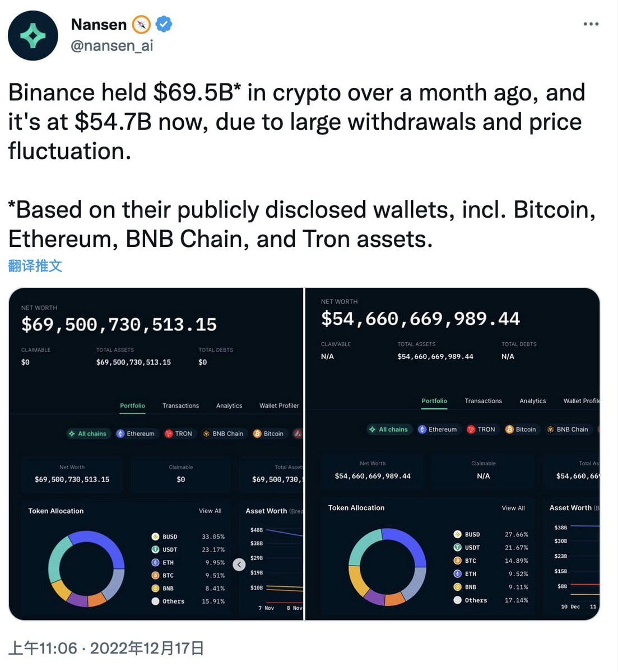This screenshot has height=672, width=618.
Task: Select the BNB Chain chip in left image
Action: pos(223,433)
